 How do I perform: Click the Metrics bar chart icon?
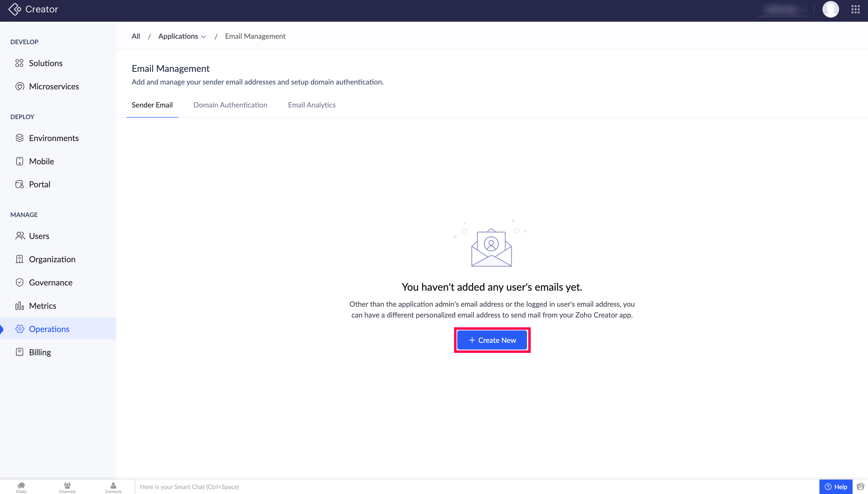[20, 306]
